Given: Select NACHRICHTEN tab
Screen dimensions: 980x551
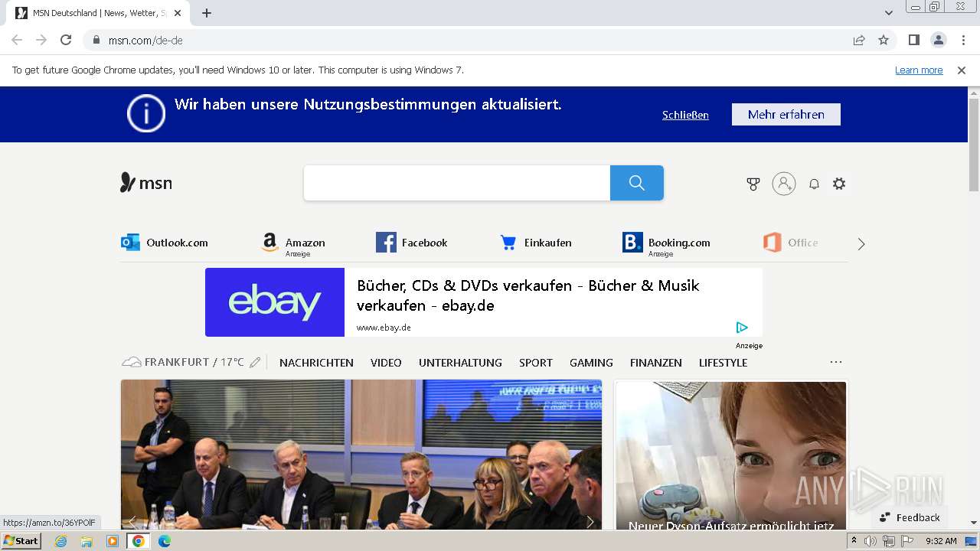Looking at the screenshot, I should 316,363.
